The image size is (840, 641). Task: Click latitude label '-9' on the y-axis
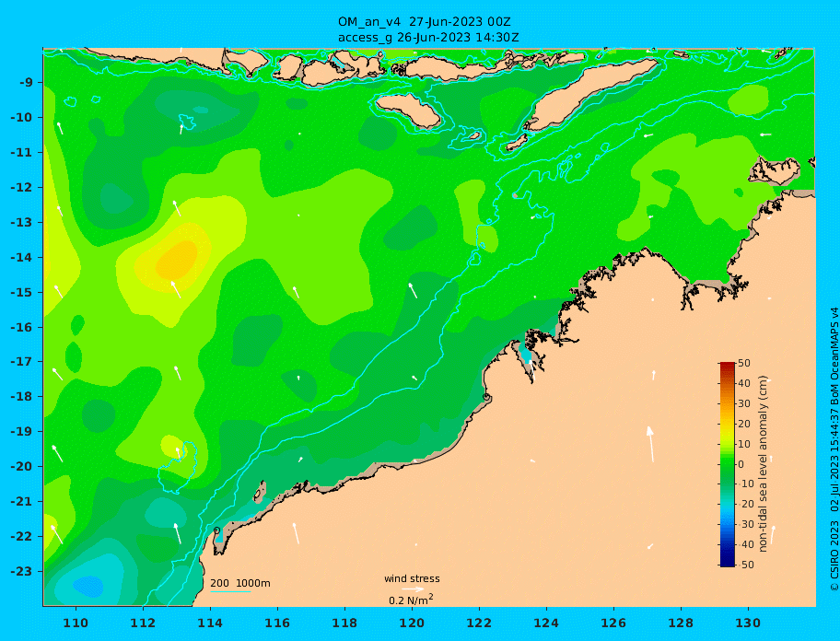pos(26,83)
